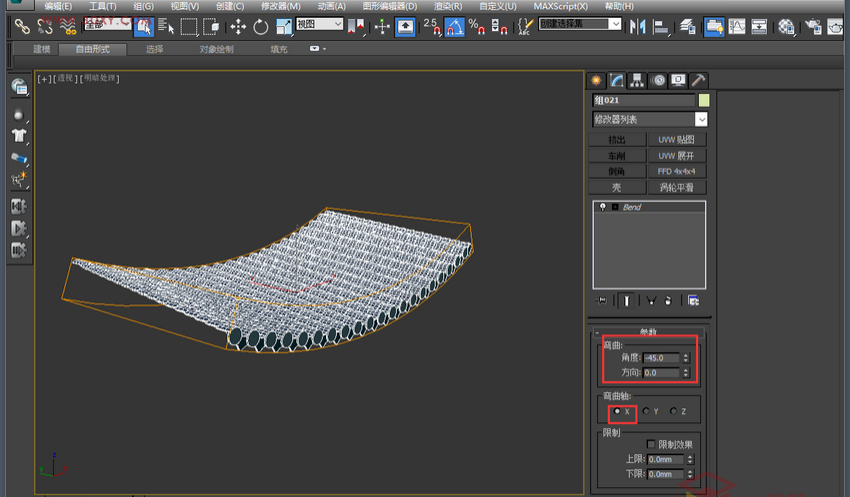Screen dimensions: 850x497
Task: Click the 涡轮平滑 modifier button
Action: [676, 187]
